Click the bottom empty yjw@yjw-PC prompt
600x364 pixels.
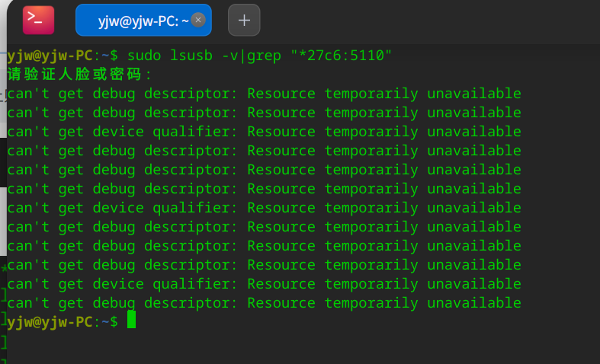point(50,322)
